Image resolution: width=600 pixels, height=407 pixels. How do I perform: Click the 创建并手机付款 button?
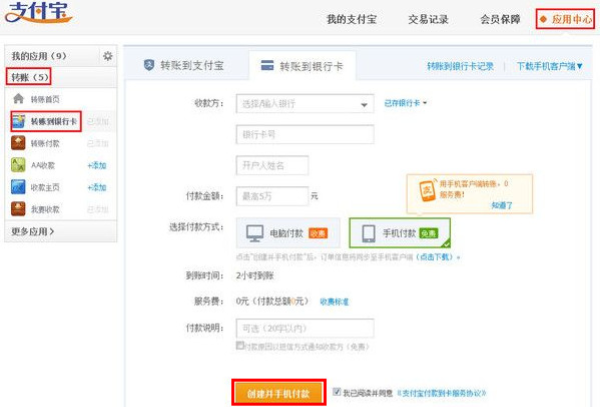click(279, 392)
